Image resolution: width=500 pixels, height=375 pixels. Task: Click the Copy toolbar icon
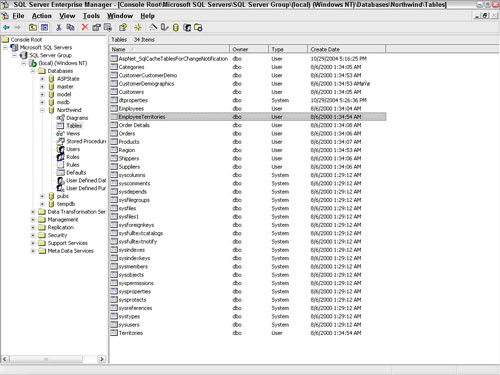pyautogui.click(x=70, y=28)
